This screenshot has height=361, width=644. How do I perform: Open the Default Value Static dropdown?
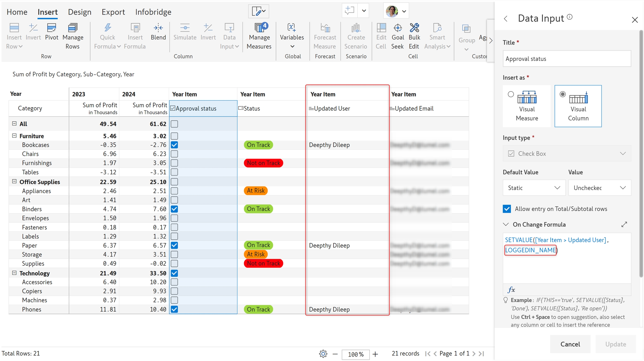coord(534,188)
